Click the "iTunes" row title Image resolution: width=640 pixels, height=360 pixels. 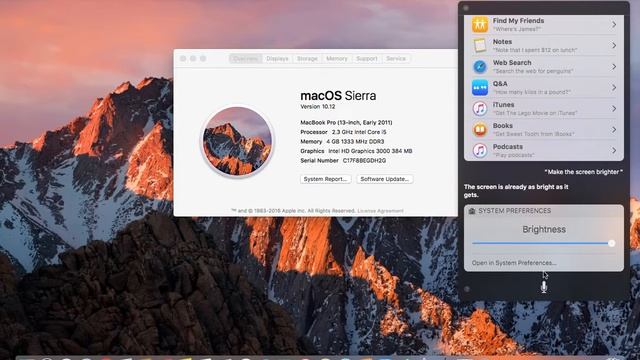pyautogui.click(x=503, y=104)
